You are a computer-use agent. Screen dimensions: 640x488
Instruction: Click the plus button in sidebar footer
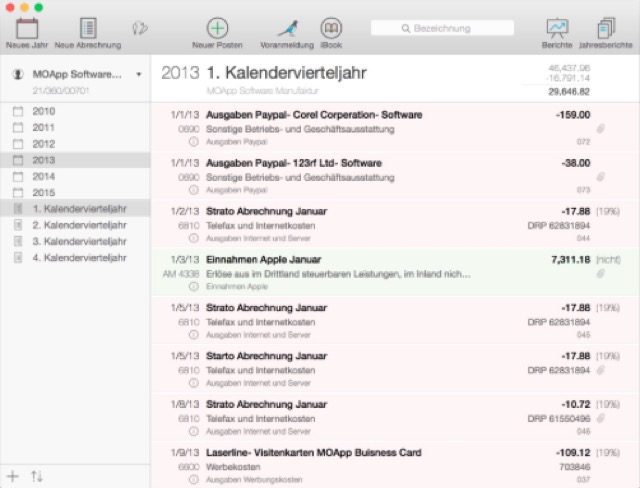[x=13, y=475]
